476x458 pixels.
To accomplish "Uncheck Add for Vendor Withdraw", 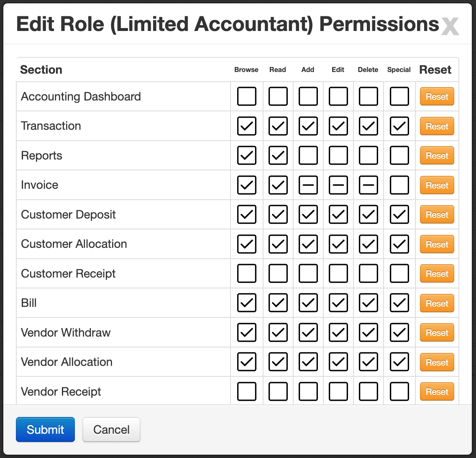I will click(308, 332).
